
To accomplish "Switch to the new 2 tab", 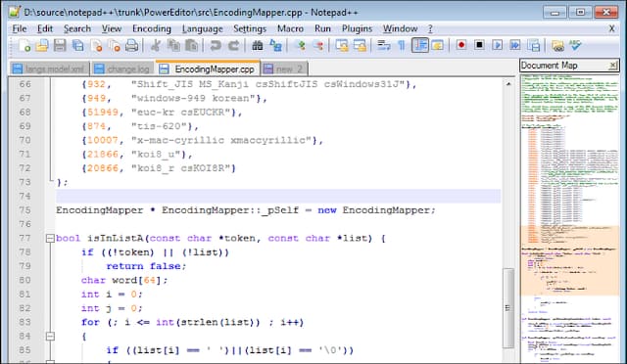I will 284,68.
